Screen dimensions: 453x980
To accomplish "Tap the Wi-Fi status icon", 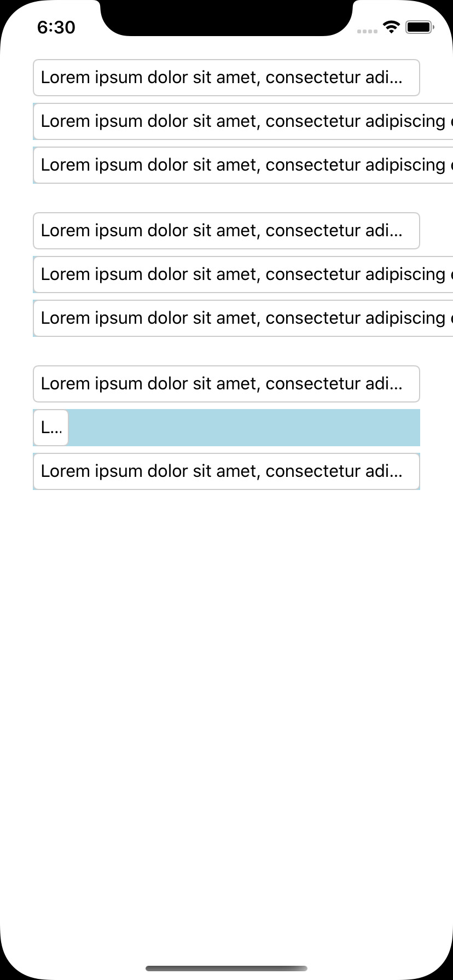I will [391, 26].
